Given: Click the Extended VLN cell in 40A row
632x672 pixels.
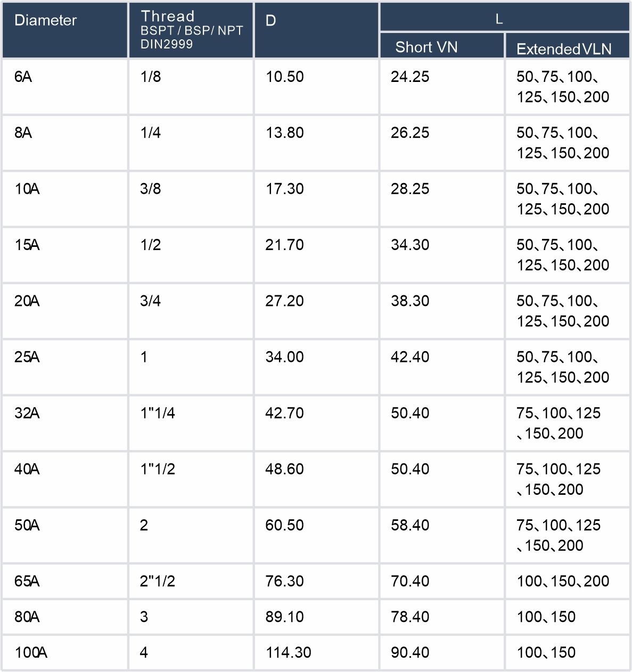Looking at the screenshot, I should (x=559, y=479).
